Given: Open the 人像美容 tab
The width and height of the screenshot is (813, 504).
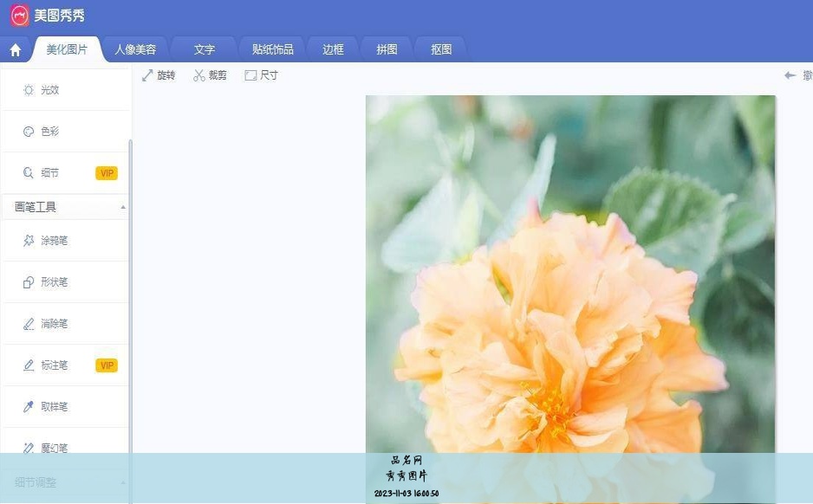Looking at the screenshot, I should point(135,49).
